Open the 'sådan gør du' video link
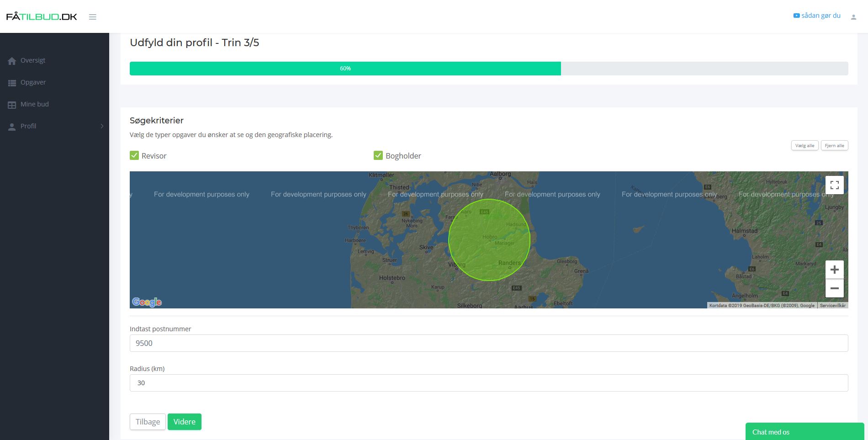The height and width of the screenshot is (440, 868). (817, 16)
